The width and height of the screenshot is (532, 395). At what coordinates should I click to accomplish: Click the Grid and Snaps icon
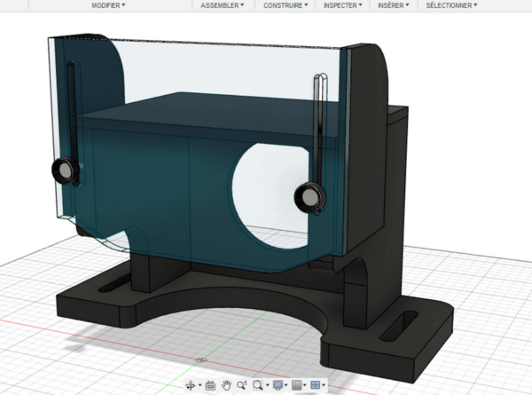297,385
